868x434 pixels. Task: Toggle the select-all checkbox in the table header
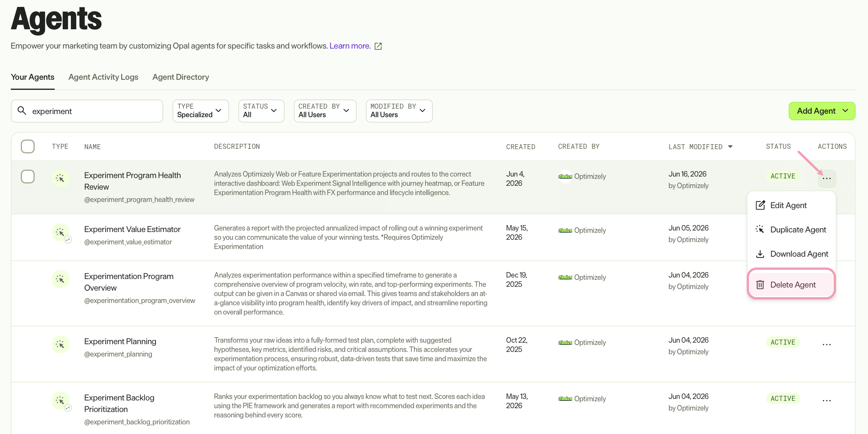click(x=28, y=146)
